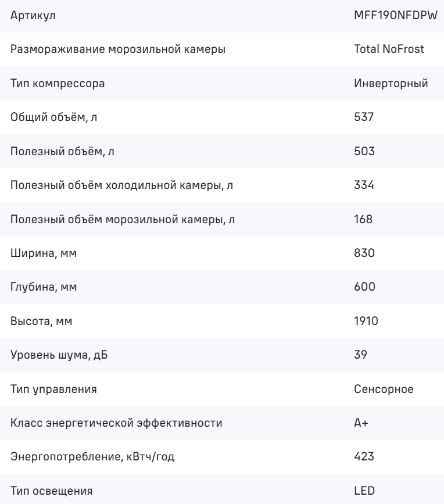Click the noise level value 39
The width and height of the screenshot is (444, 504).
tap(360, 355)
